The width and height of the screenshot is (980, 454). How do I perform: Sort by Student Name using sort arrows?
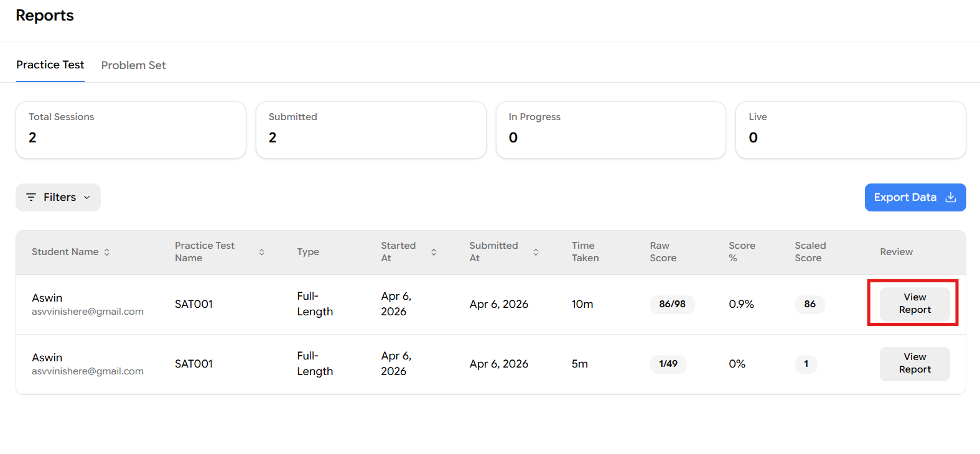click(107, 252)
